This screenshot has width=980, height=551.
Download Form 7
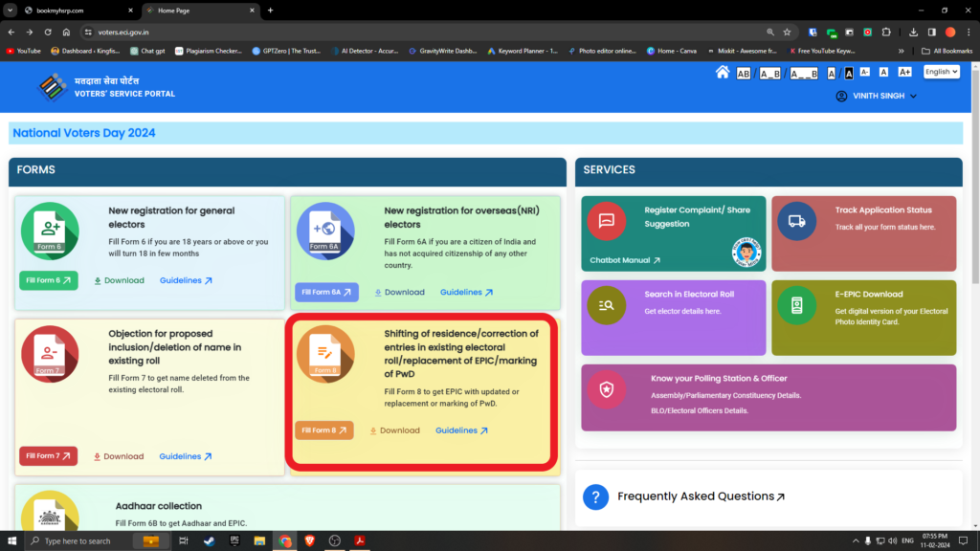point(119,456)
